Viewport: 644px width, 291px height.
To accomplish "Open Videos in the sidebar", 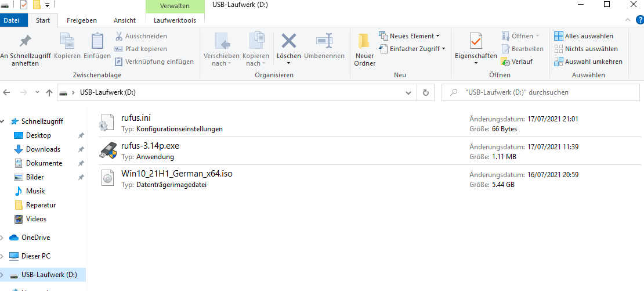I will (36, 219).
